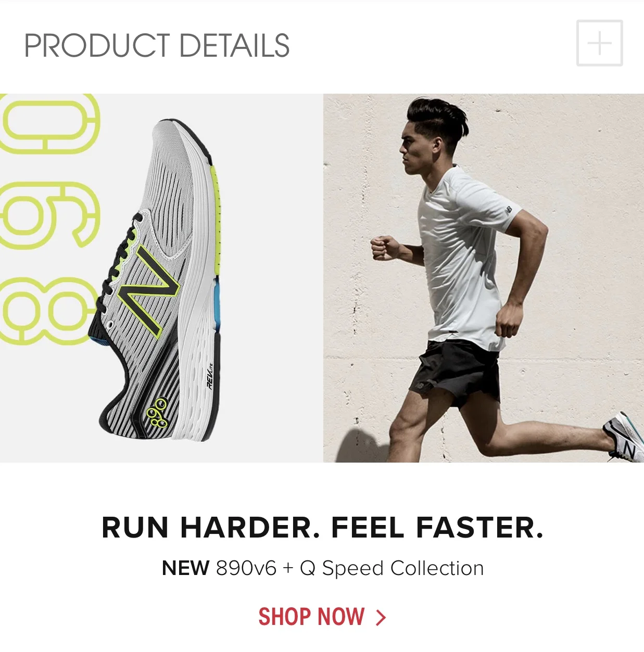Select the RUN HARDER. FEEL FASTER. headline
The height and width of the screenshot is (652, 644).
point(322,527)
